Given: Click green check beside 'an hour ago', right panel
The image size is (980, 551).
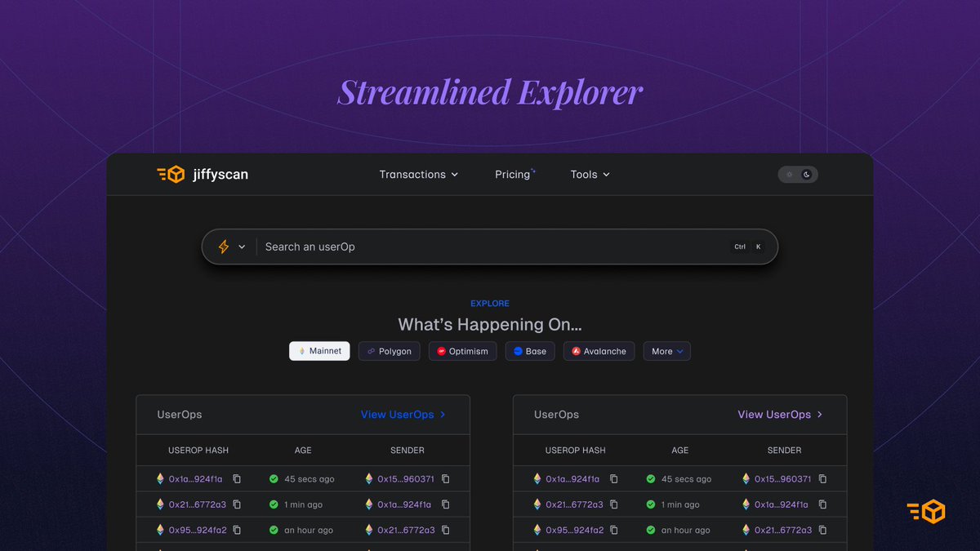Looking at the screenshot, I should [651, 530].
